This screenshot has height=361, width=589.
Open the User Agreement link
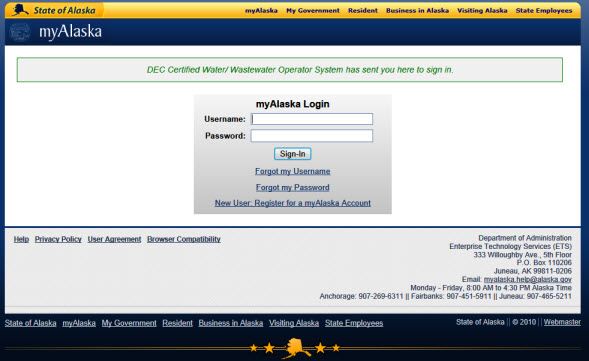[114, 239]
